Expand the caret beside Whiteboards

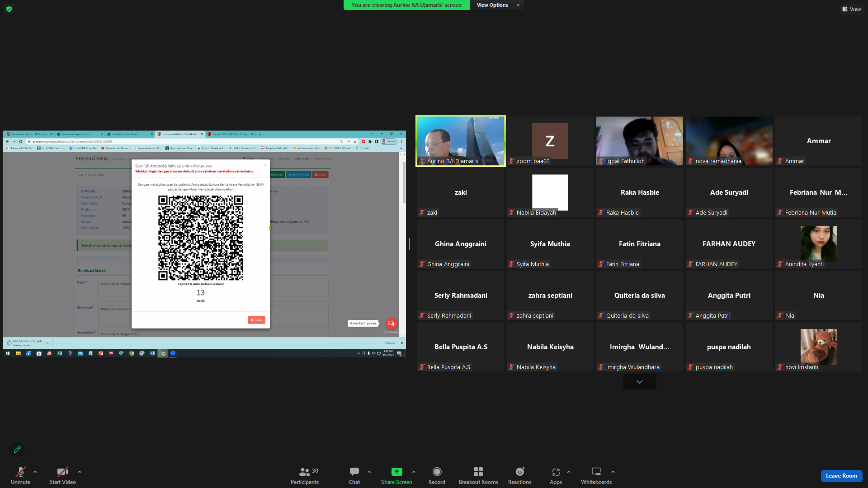tap(613, 472)
